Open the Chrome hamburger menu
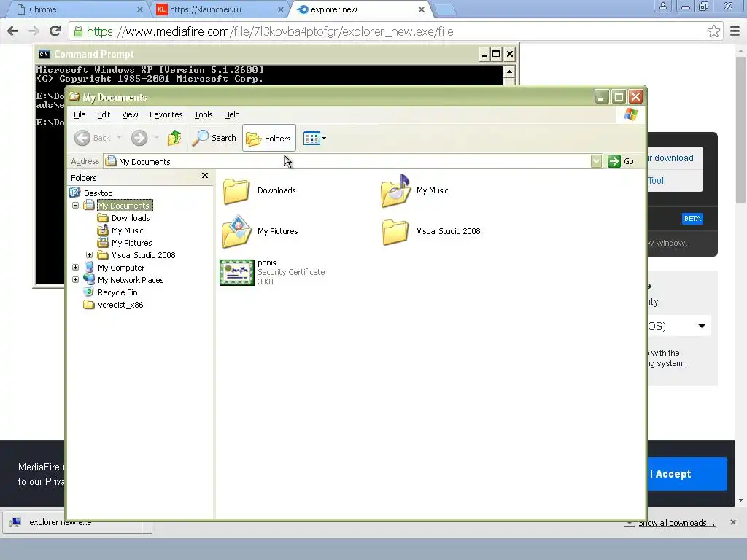 [735, 31]
